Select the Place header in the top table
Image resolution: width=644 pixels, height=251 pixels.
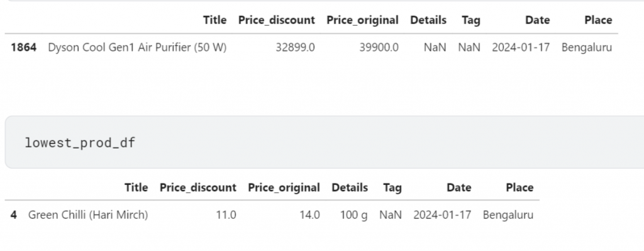(598, 20)
